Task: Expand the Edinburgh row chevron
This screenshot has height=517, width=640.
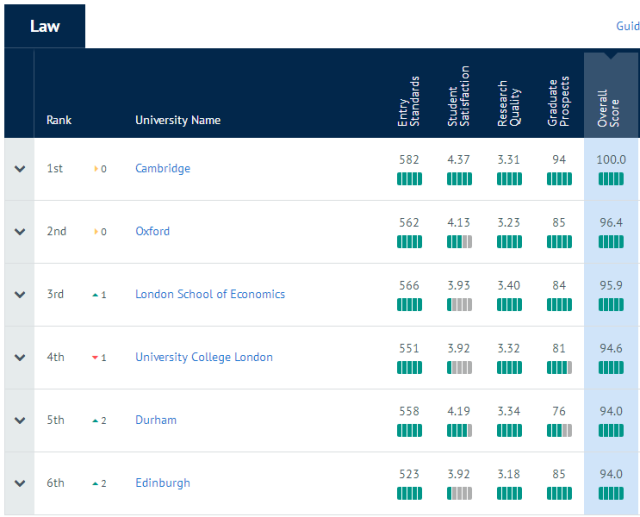Action: tap(20, 483)
